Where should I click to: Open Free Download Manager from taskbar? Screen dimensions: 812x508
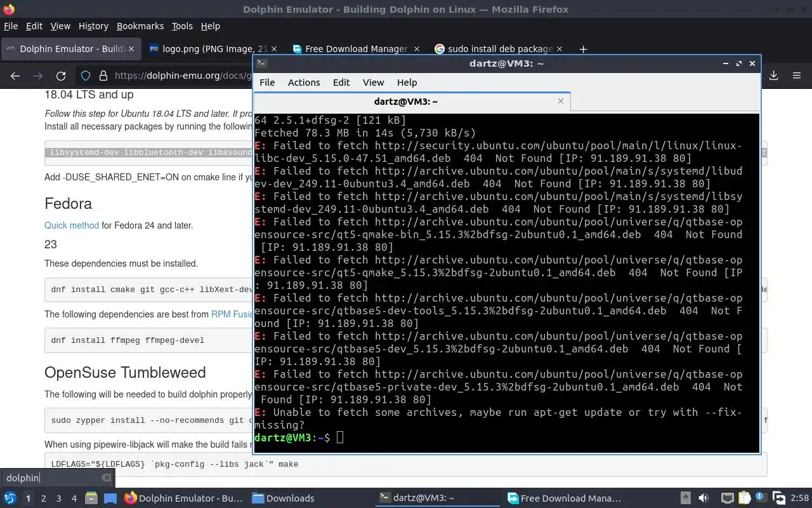coord(566,498)
